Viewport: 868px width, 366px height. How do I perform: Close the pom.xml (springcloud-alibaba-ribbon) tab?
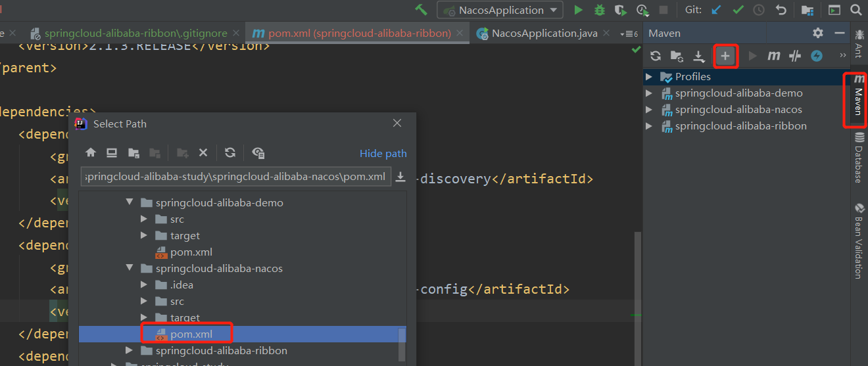(460, 34)
